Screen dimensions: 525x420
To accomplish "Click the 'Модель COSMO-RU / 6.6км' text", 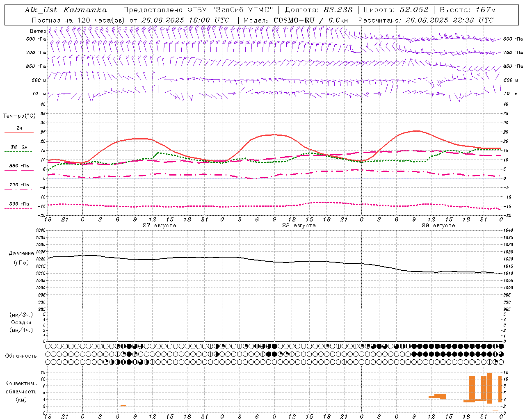I will click(x=296, y=20).
